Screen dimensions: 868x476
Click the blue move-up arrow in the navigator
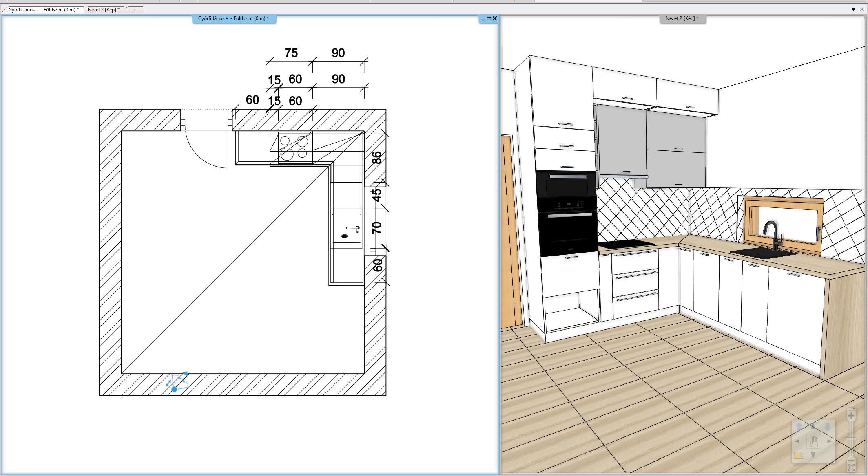[x=799, y=427]
